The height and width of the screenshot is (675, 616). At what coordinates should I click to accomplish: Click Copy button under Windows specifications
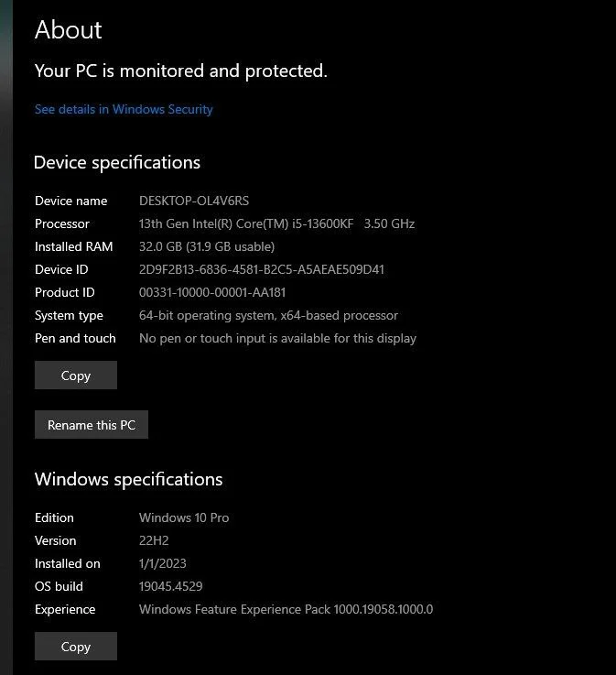tap(76, 647)
